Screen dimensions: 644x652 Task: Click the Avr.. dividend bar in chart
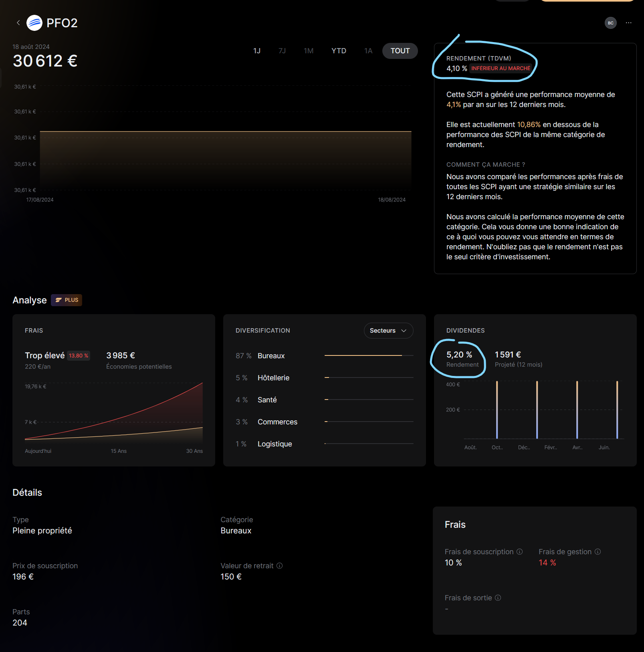click(577, 410)
